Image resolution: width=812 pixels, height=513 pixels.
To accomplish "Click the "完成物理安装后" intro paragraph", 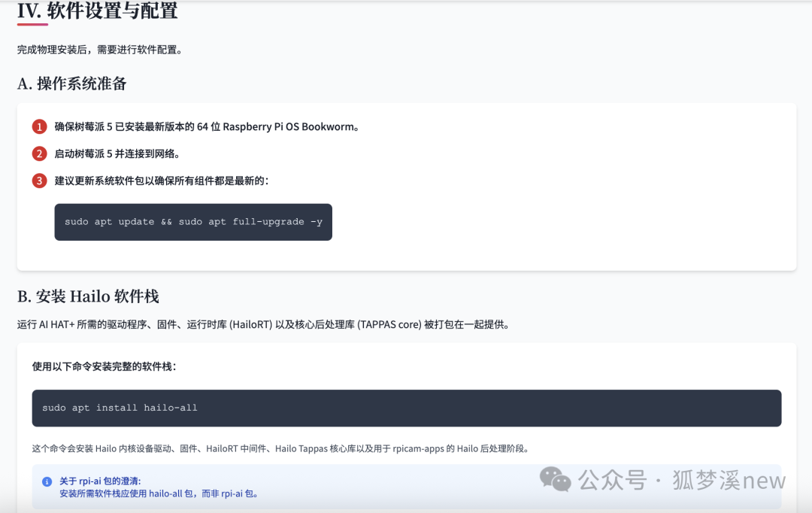I will (100, 50).
